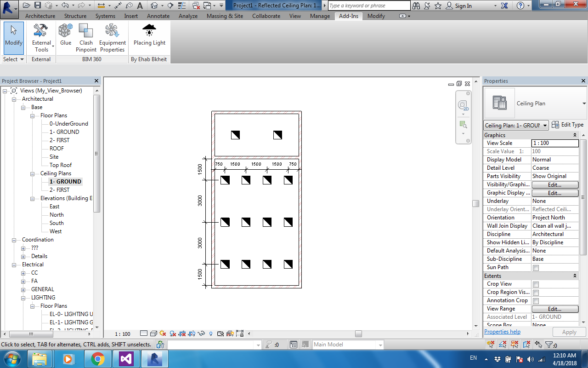This screenshot has width=588, height=368.
Task: Open Help with the question mark icon
Action: pos(520,6)
